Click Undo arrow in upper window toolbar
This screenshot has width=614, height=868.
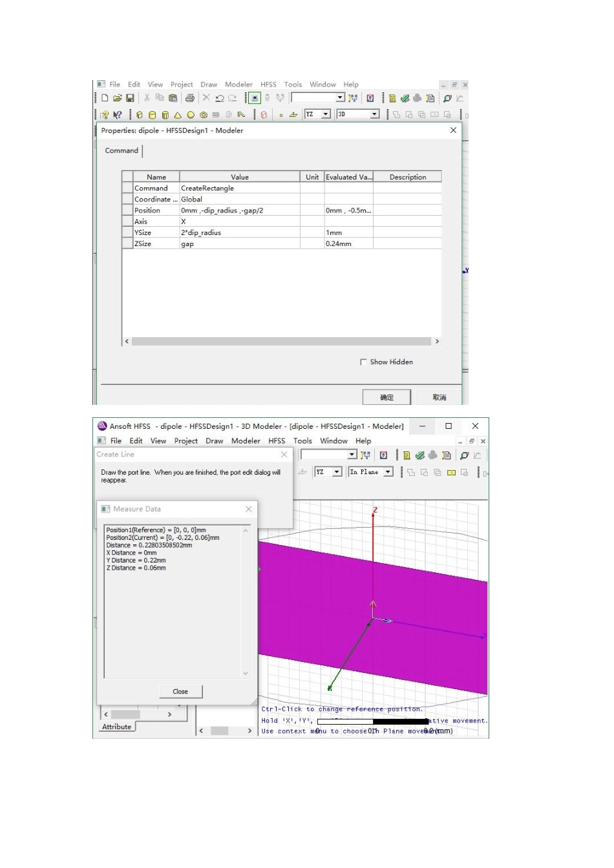[220, 98]
